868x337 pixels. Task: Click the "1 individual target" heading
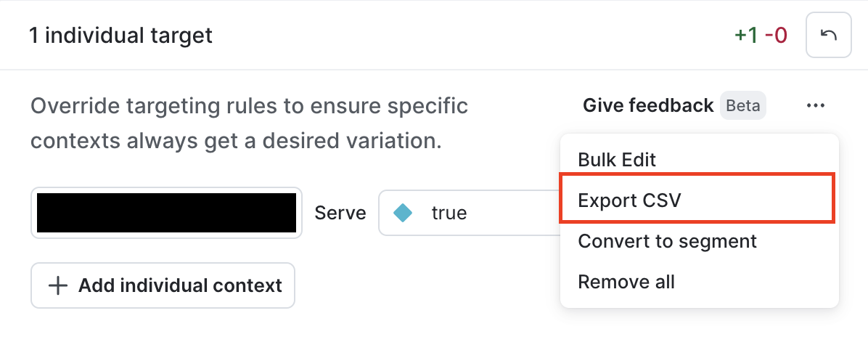coord(120,35)
